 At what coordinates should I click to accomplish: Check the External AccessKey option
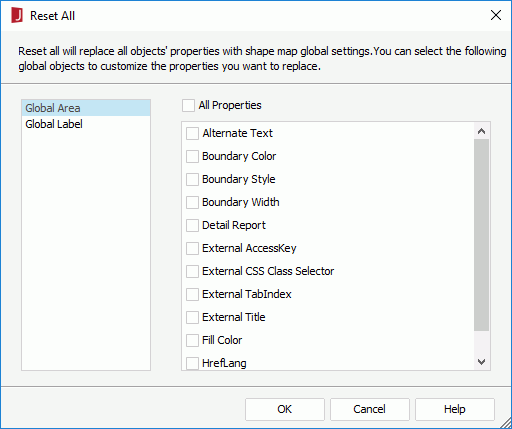[x=192, y=248]
